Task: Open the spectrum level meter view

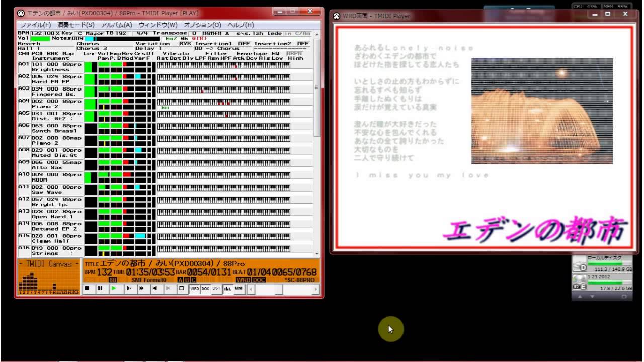Action: 227,289
